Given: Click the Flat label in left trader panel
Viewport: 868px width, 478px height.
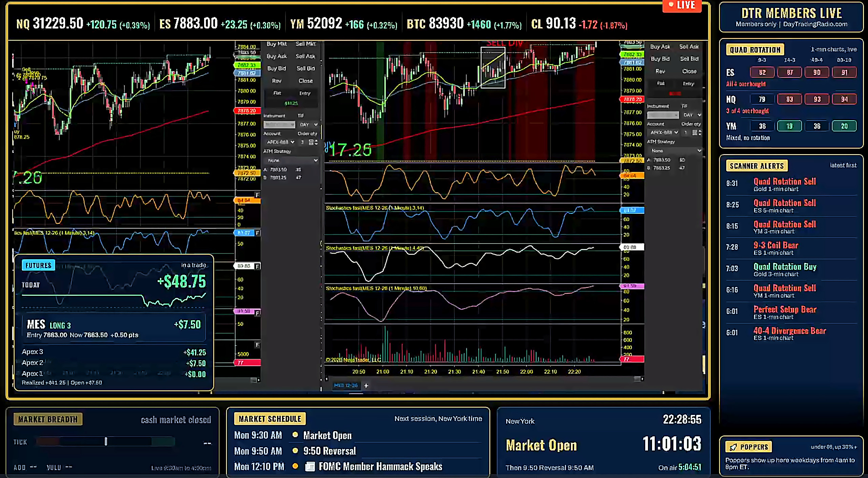Looking at the screenshot, I should pos(277,93).
